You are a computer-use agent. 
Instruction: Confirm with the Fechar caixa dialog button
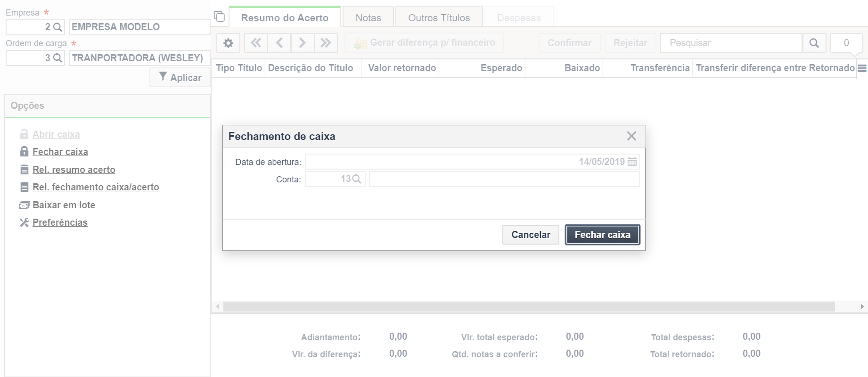click(x=602, y=235)
